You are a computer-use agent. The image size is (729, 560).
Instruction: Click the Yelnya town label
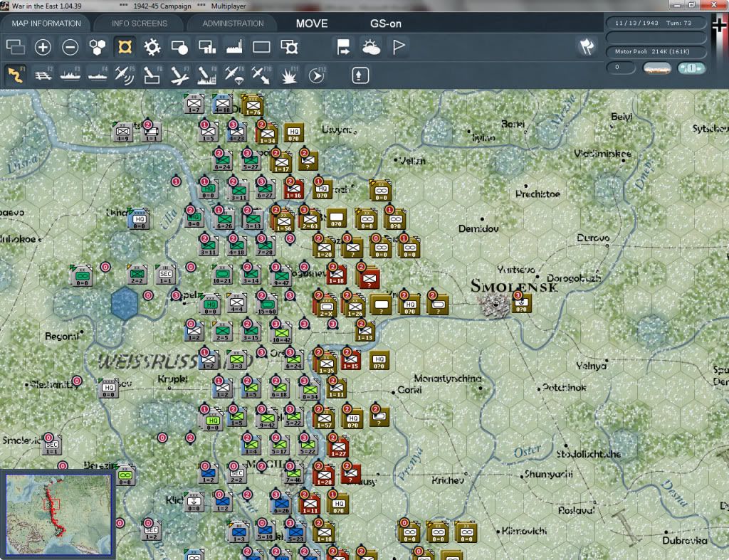coord(591,366)
